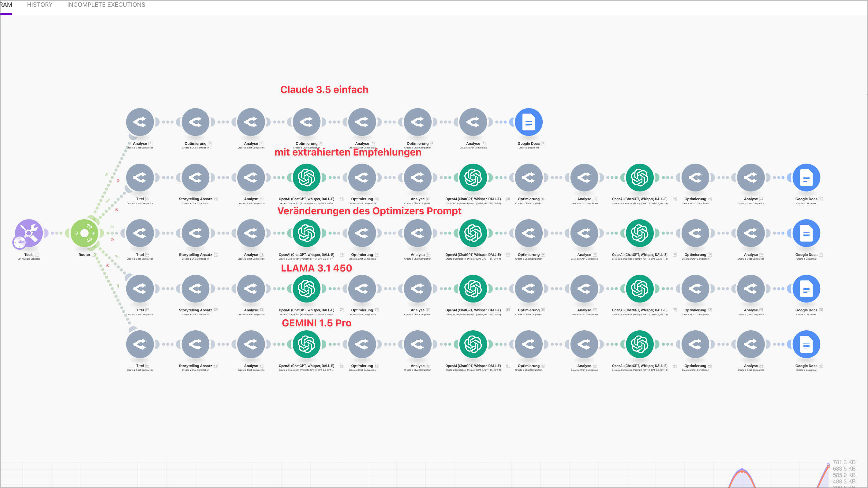Click the Analyse 60 module icon
This screenshot has width=868, height=488.
click(x=418, y=344)
